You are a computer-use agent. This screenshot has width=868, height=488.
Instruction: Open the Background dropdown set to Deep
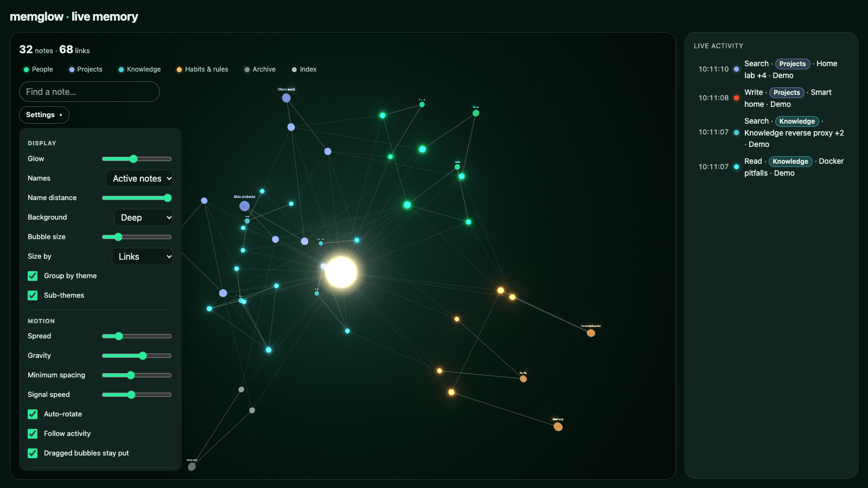tap(143, 217)
